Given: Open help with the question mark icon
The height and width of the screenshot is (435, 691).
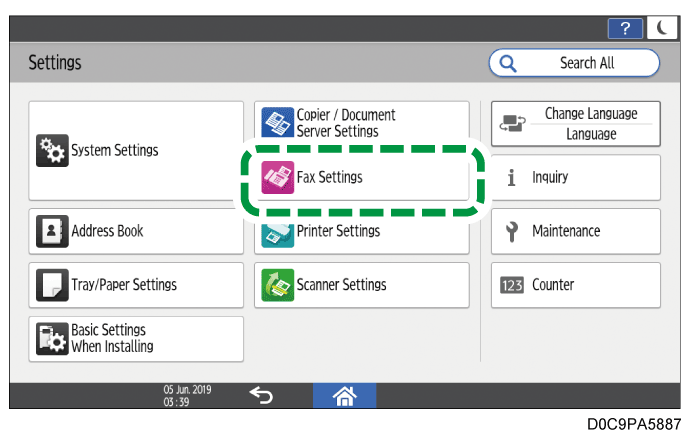Looking at the screenshot, I should (625, 28).
